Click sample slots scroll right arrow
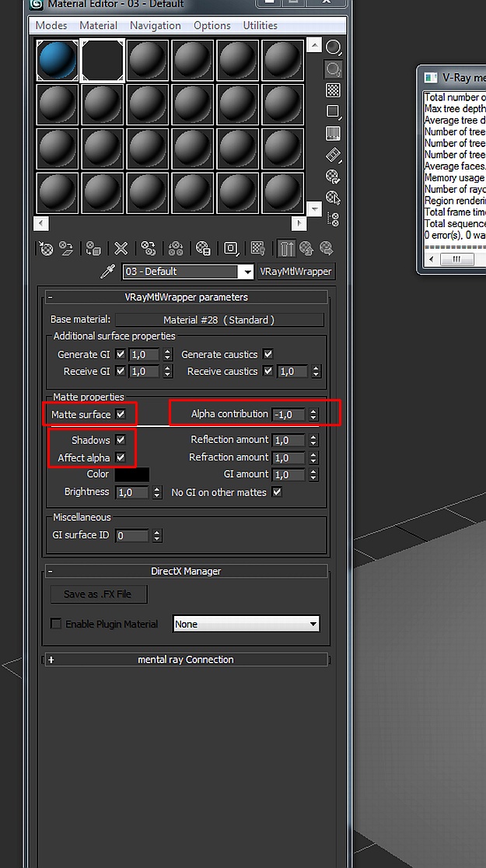The image size is (486, 868). (299, 223)
